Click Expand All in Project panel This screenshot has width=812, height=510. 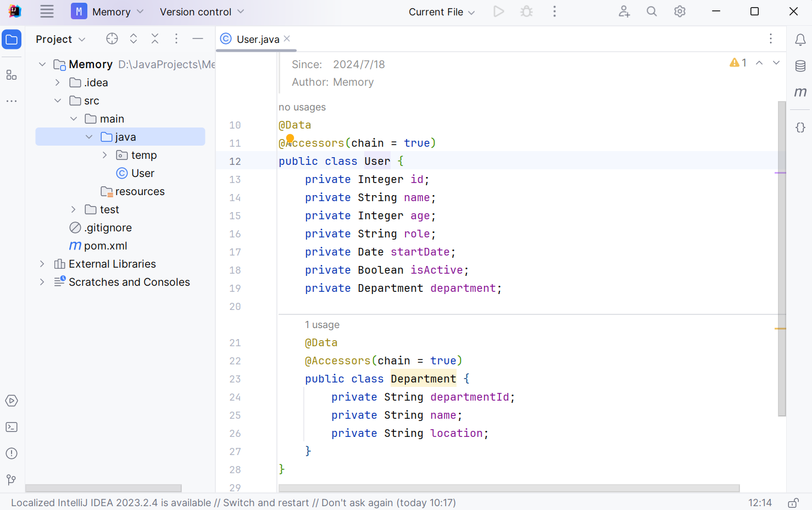[134, 38]
